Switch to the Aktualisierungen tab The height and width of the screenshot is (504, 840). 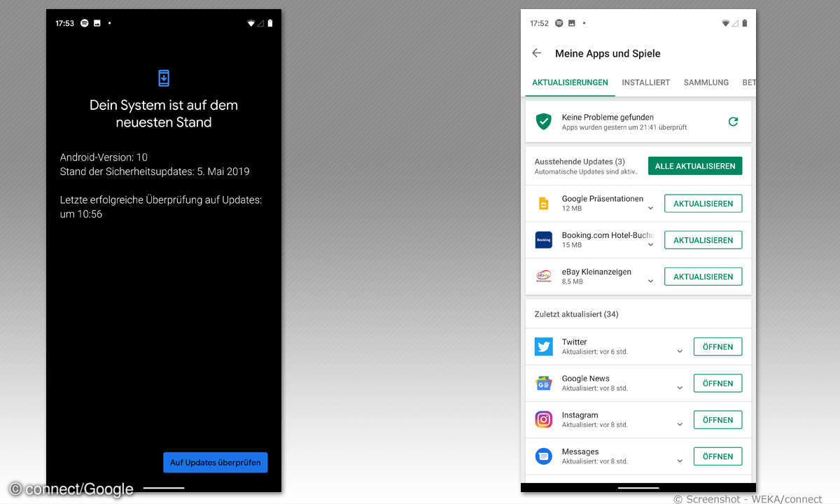coord(570,83)
